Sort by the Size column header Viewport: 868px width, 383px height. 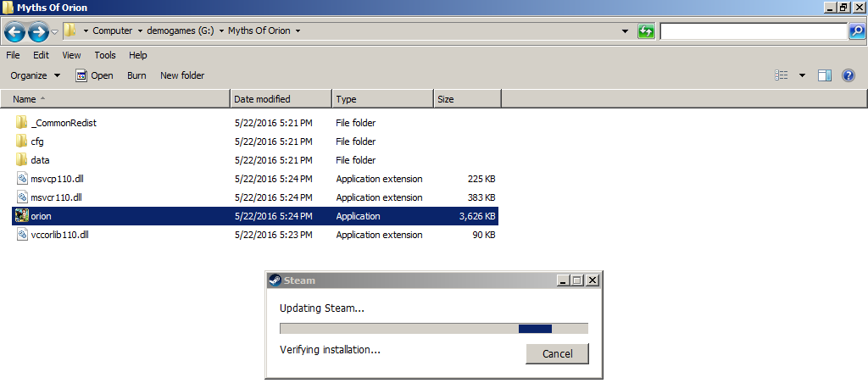pos(467,99)
